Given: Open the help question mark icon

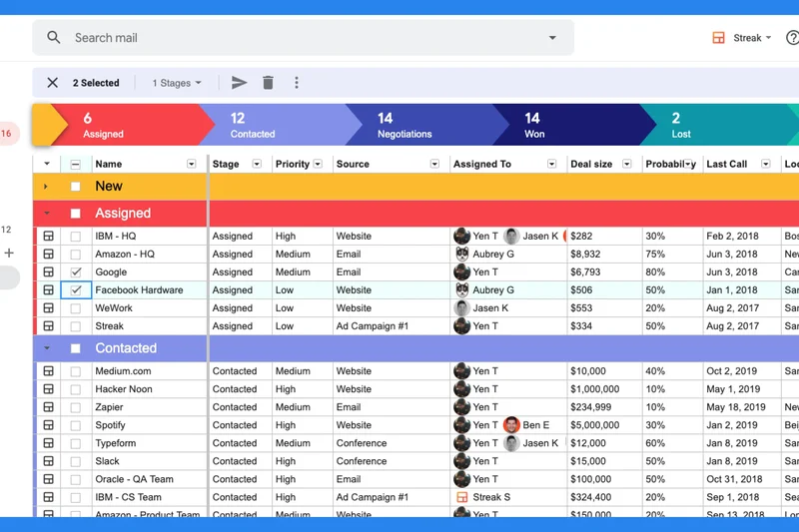Looking at the screenshot, I should tap(792, 38).
